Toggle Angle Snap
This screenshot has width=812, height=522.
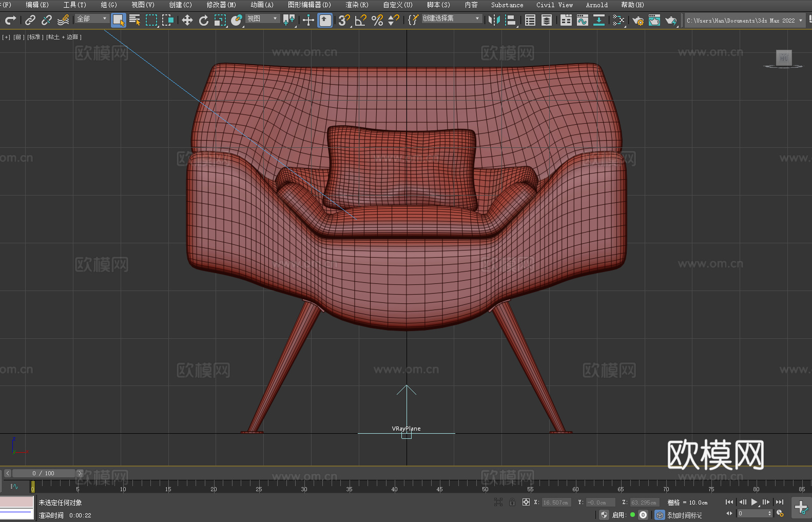[x=361, y=20]
